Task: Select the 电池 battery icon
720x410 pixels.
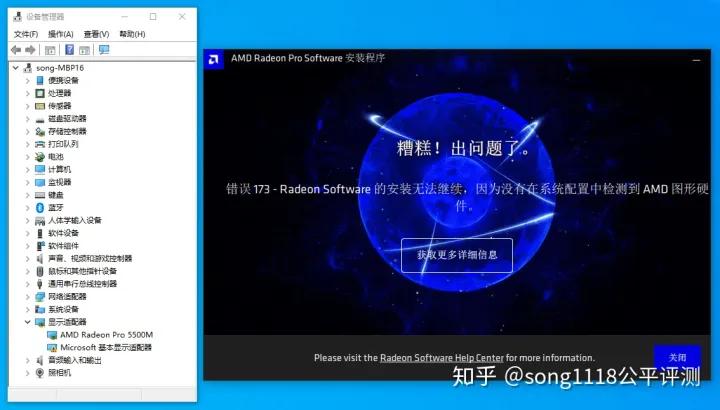Action: click(x=40, y=157)
